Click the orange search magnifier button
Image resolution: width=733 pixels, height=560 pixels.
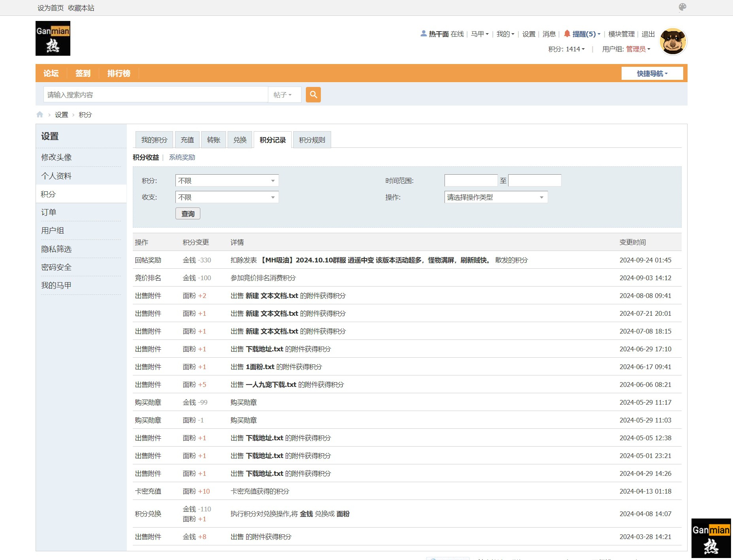(x=313, y=94)
